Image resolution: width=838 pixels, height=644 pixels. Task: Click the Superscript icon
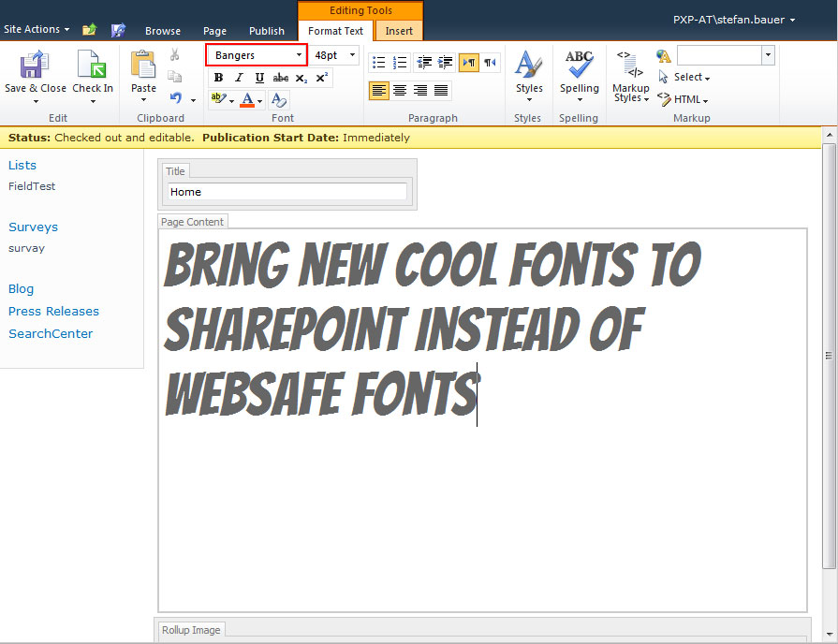point(322,78)
